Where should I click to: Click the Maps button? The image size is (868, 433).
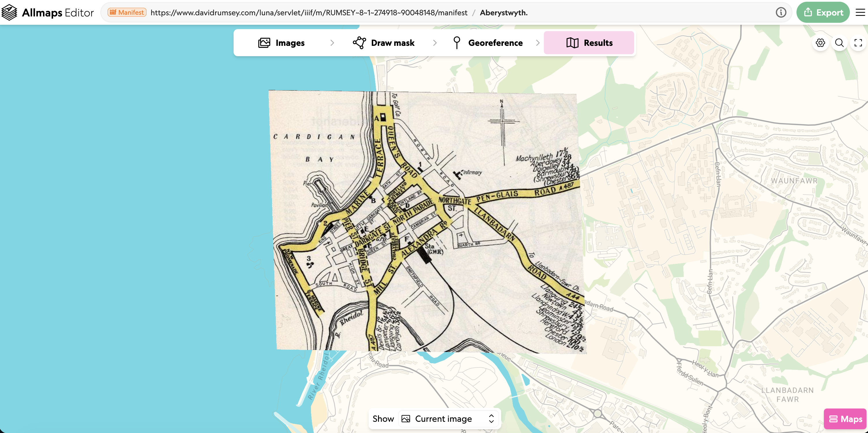click(x=845, y=419)
